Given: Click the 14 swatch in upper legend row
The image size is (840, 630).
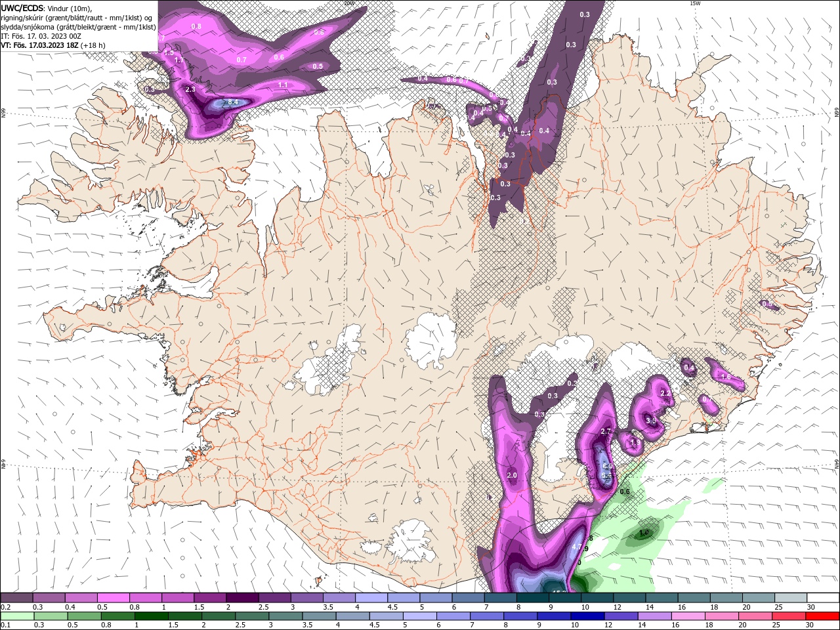Looking at the screenshot, I should tap(661, 598).
